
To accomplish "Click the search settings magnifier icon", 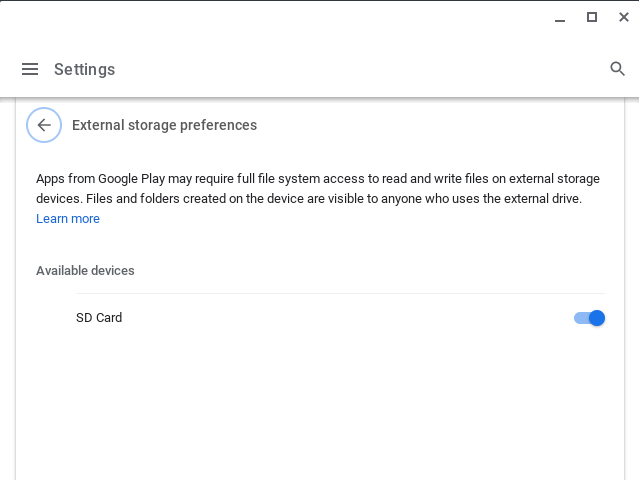I will tap(617, 69).
